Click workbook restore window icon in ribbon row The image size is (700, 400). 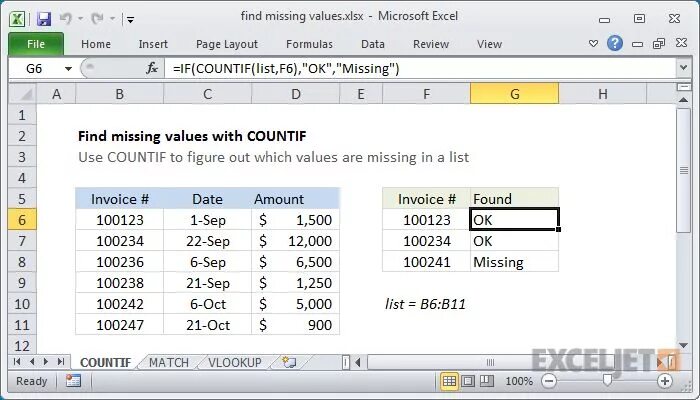point(659,43)
